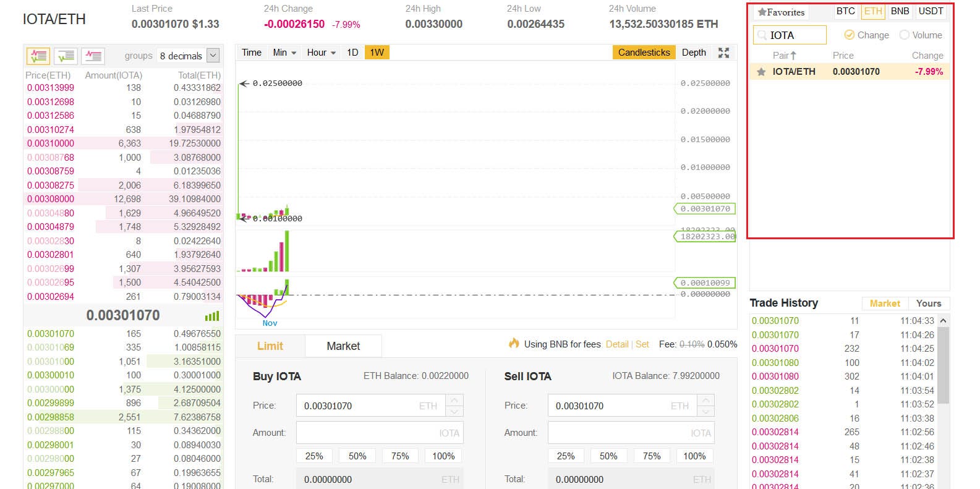This screenshot has height=489, width=980.
Task: Click the star beside the IOTA/ETH pair
Action: [x=761, y=72]
